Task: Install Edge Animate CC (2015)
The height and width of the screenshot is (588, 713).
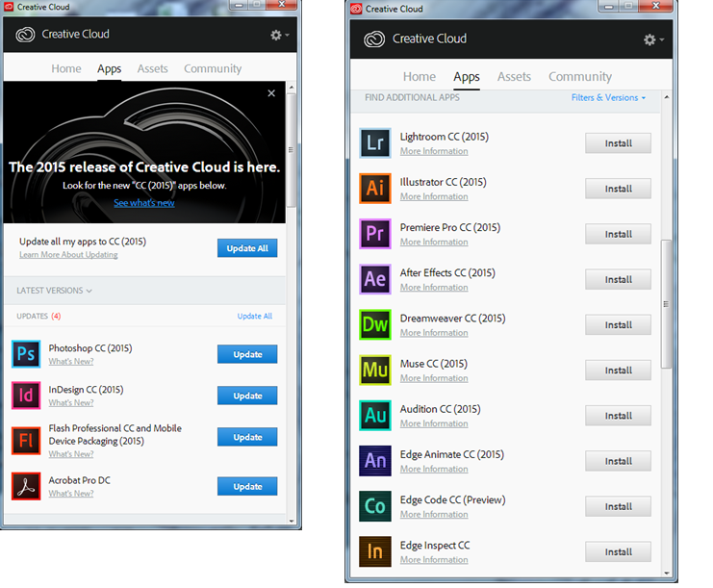Action: (618, 461)
